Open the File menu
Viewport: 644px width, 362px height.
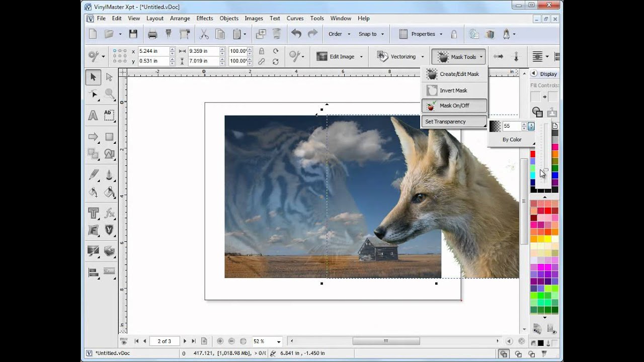pos(101,18)
